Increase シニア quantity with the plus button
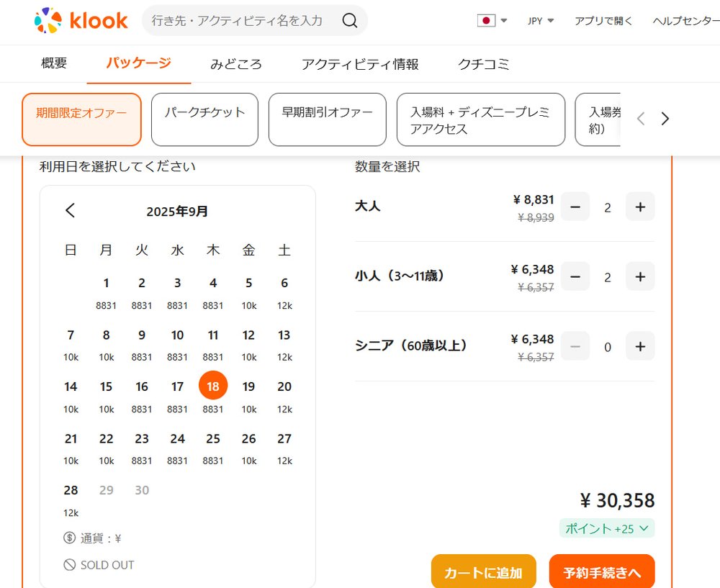Screen dimensions: 720x588 tap(639, 346)
